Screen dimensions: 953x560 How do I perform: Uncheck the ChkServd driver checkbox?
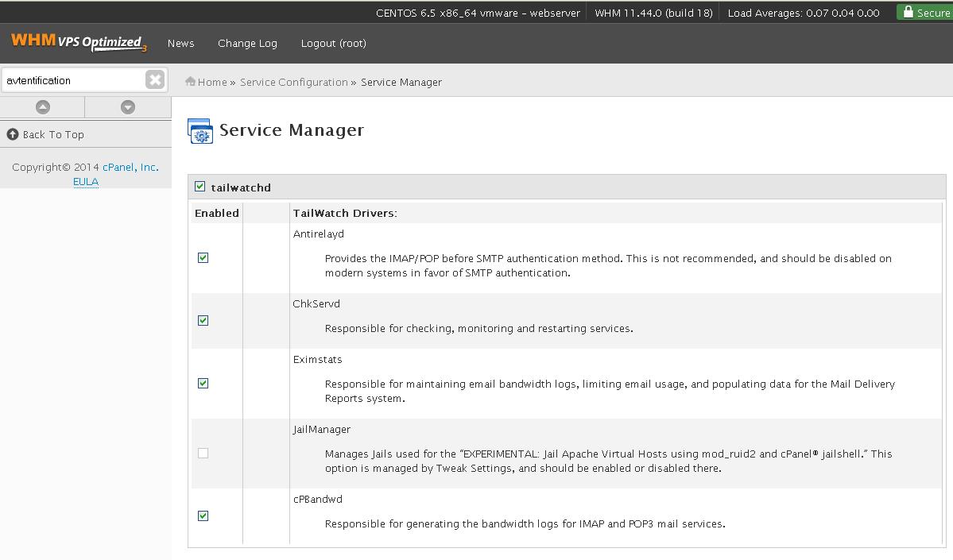tap(203, 320)
